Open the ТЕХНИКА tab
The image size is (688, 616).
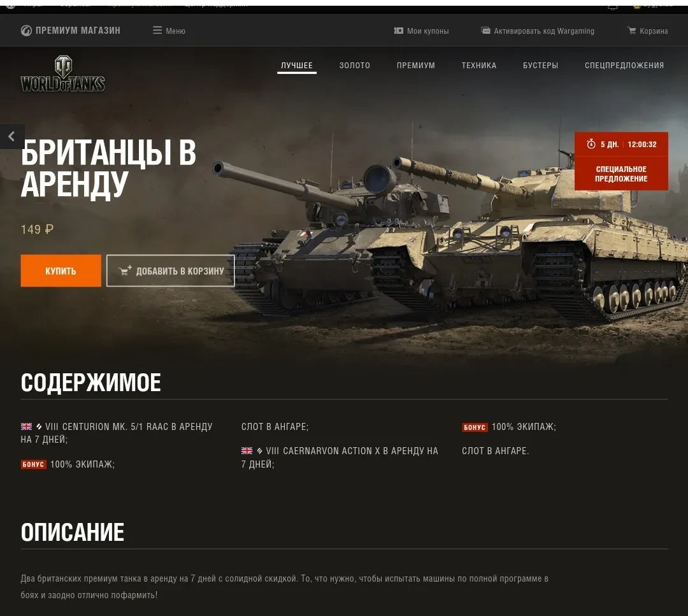478,66
